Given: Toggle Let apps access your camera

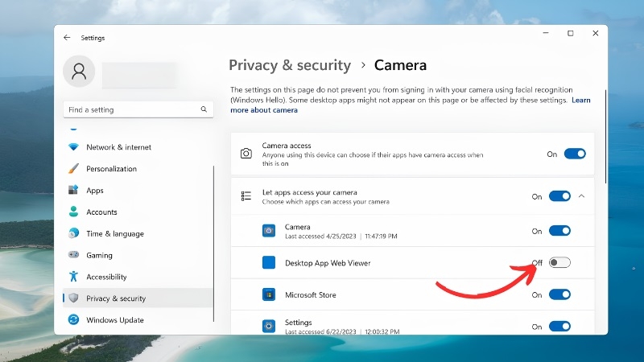Looking at the screenshot, I should [x=559, y=196].
